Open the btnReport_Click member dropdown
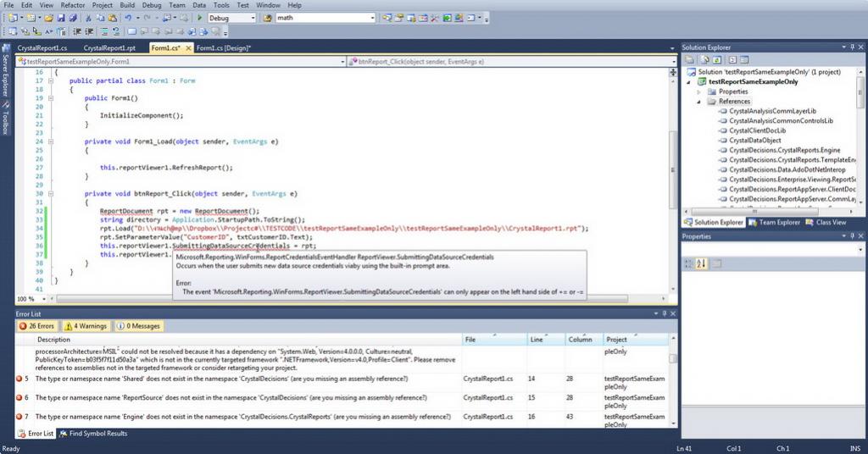 click(674, 61)
